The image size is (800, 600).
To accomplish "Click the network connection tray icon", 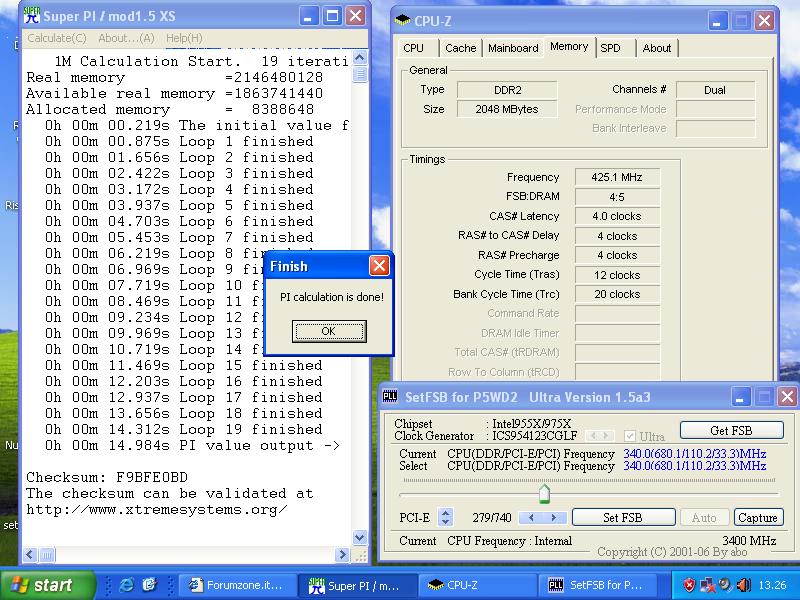I will pyautogui.click(x=707, y=585).
